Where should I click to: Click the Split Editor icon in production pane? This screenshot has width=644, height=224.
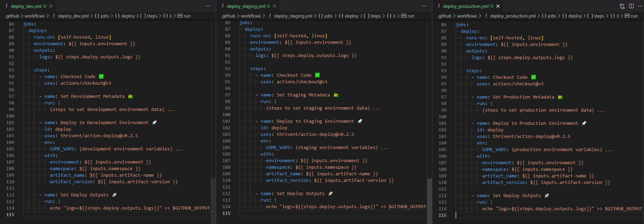631,6
